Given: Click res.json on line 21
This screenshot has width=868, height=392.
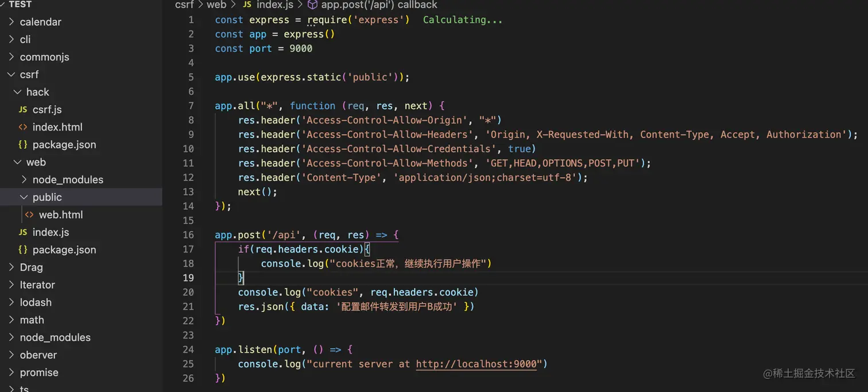Looking at the screenshot, I should [261, 306].
